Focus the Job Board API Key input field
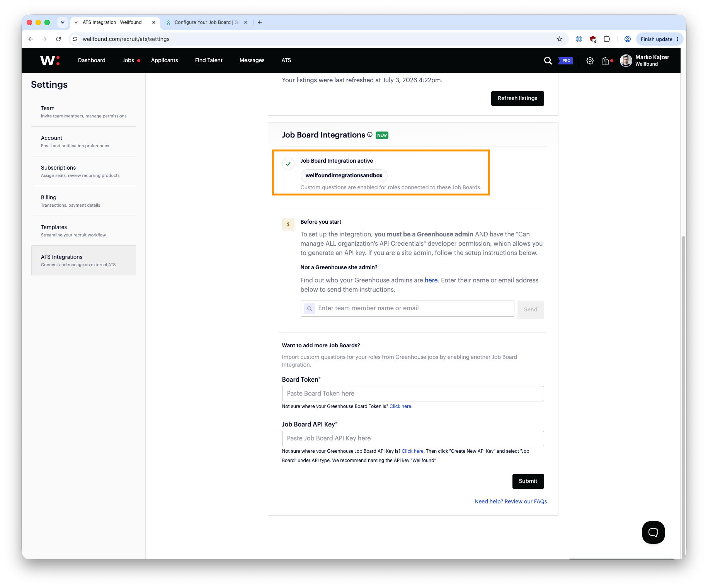 pyautogui.click(x=413, y=438)
